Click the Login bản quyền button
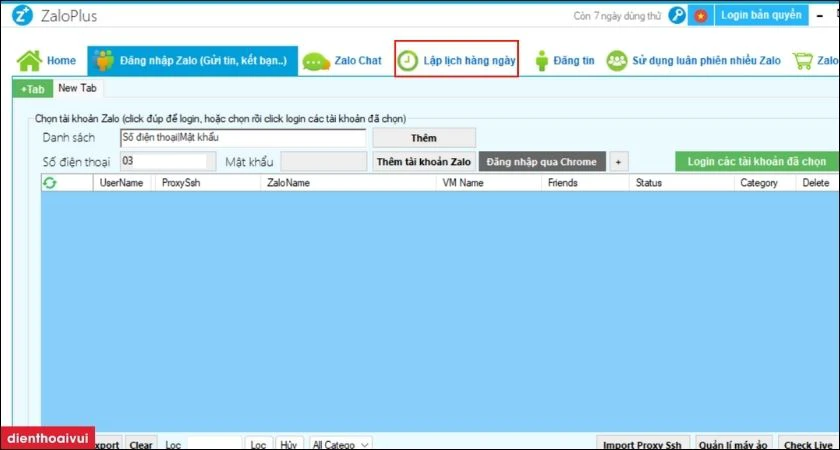Viewport: 840px width, 450px height. point(761,15)
